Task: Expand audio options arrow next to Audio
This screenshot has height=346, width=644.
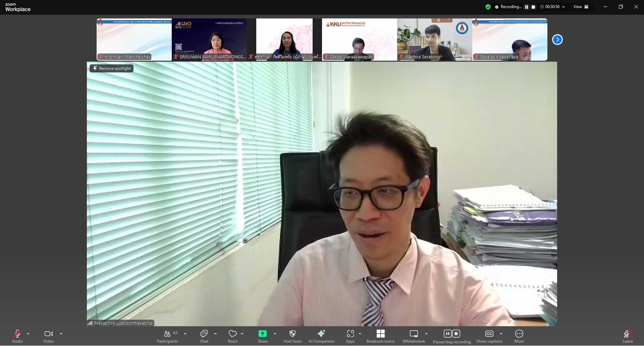Action: pyautogui.click(x=28, y=334)
